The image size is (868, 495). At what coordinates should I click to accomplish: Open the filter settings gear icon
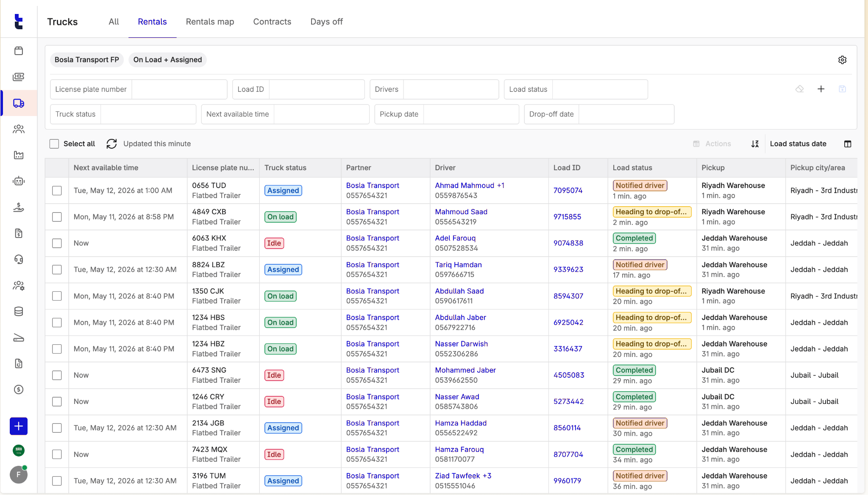pyautogui.click(x=843, y=60)
